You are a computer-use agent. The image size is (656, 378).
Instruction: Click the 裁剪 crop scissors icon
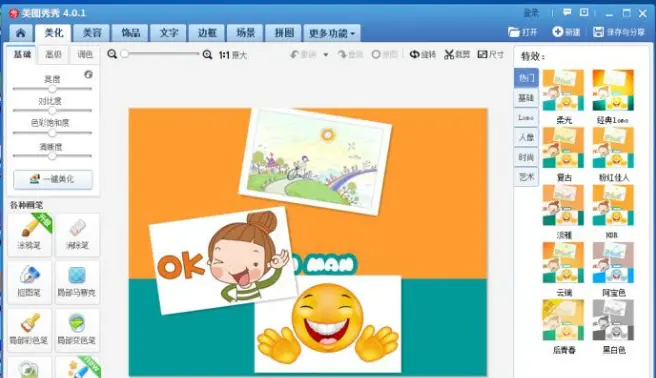(449, 54)
